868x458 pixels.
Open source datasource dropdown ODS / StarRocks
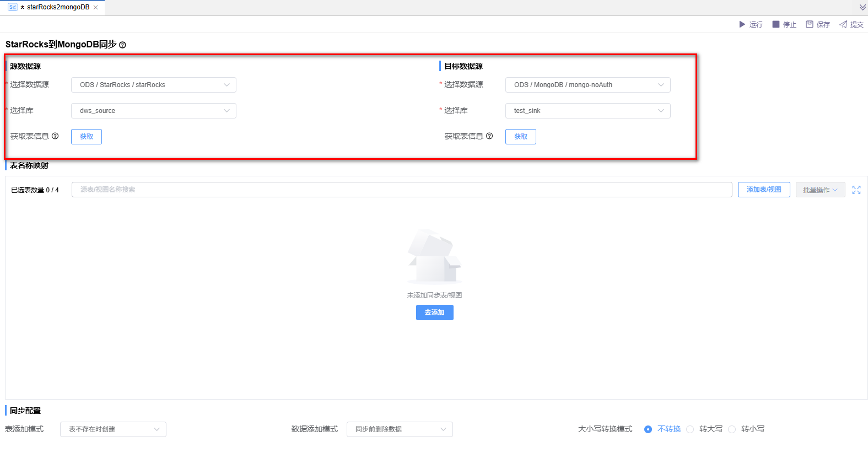[154, 85]
